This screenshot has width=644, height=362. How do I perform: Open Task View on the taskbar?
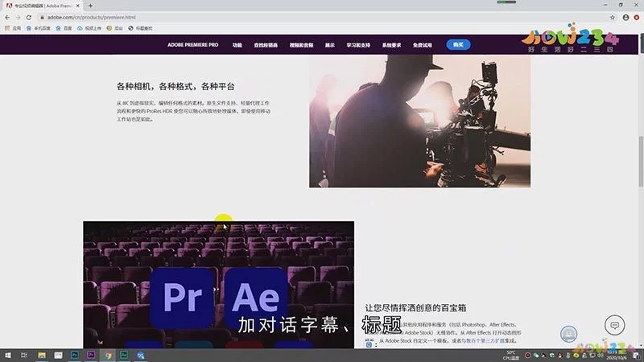click(x=24, y=356)
